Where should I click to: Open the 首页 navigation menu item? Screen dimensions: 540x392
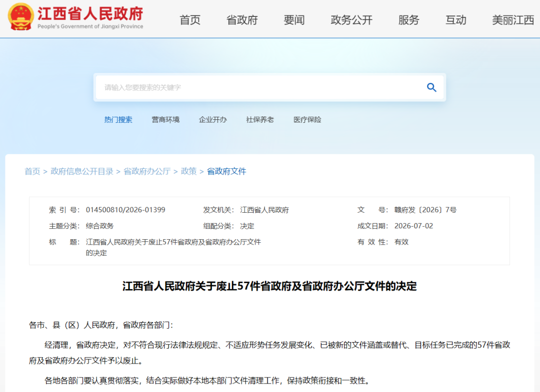[190, 20]
